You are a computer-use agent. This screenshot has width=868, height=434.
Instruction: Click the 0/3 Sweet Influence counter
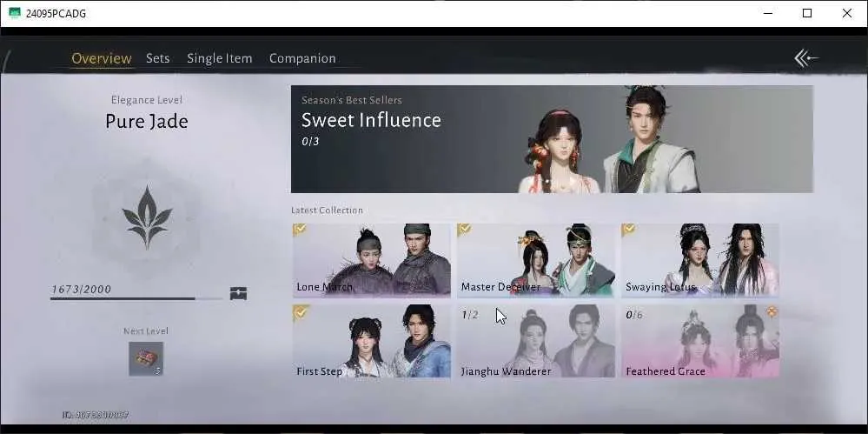310,142
